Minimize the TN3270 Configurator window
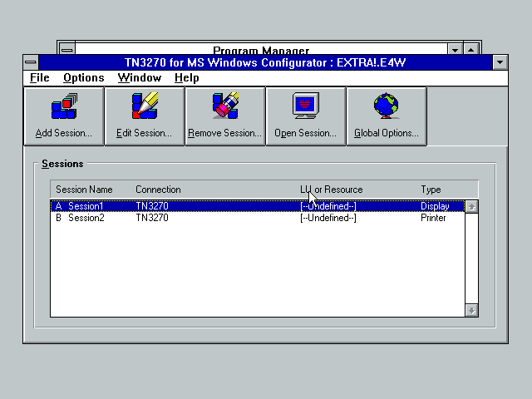This screenshot has width=532, height=399. (500, 62)
